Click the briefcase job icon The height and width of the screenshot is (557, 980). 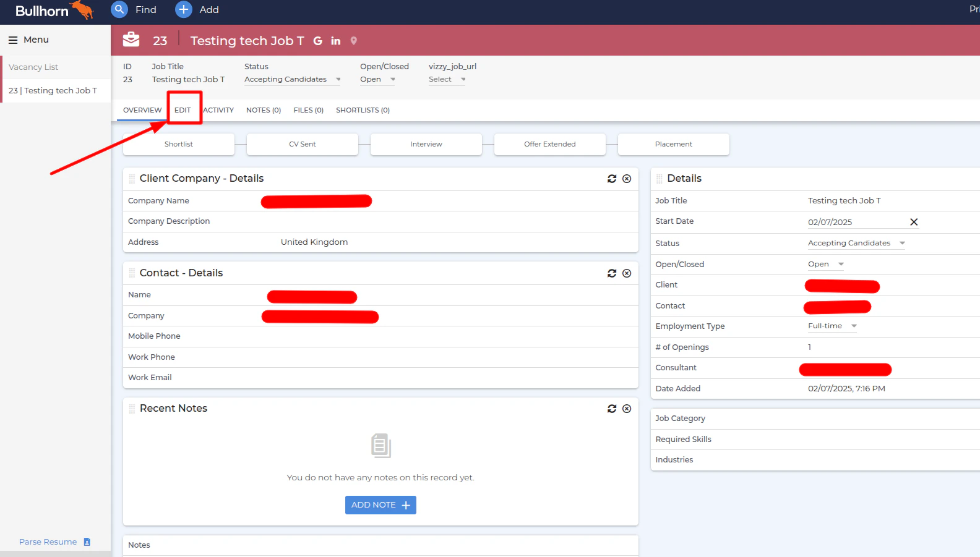click(x=131, y=40)
